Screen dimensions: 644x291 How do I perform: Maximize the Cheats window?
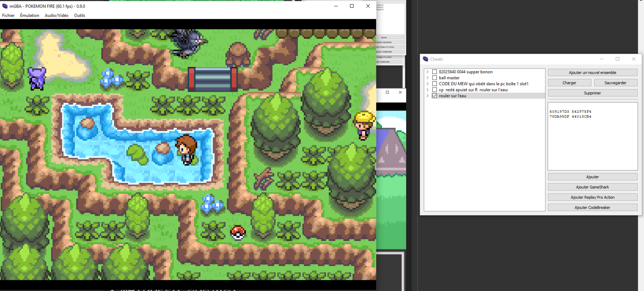pyautogui.click(x=617, y=59)
